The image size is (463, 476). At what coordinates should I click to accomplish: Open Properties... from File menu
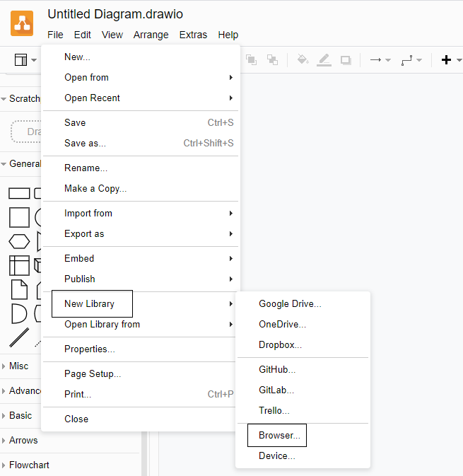click(x=141, y=349)
